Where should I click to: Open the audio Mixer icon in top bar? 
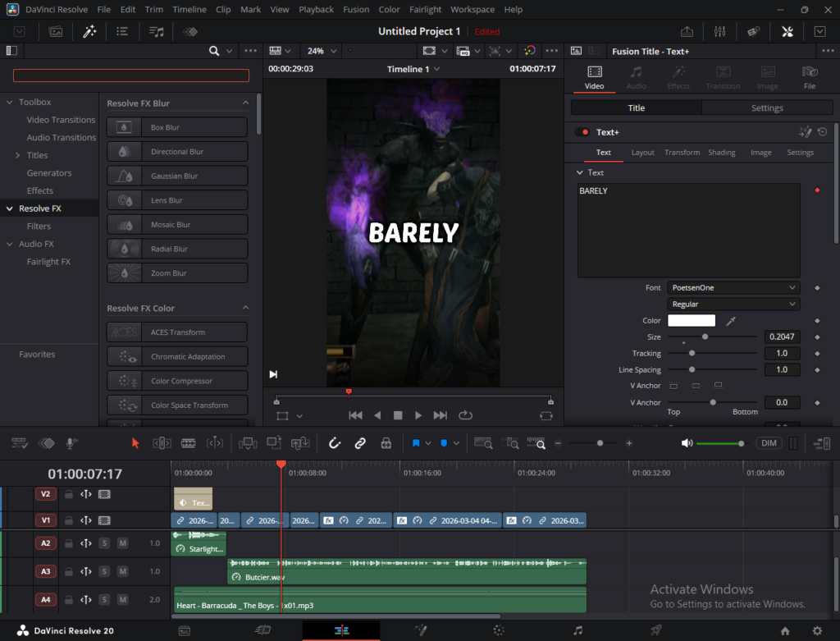coord(720,32)
